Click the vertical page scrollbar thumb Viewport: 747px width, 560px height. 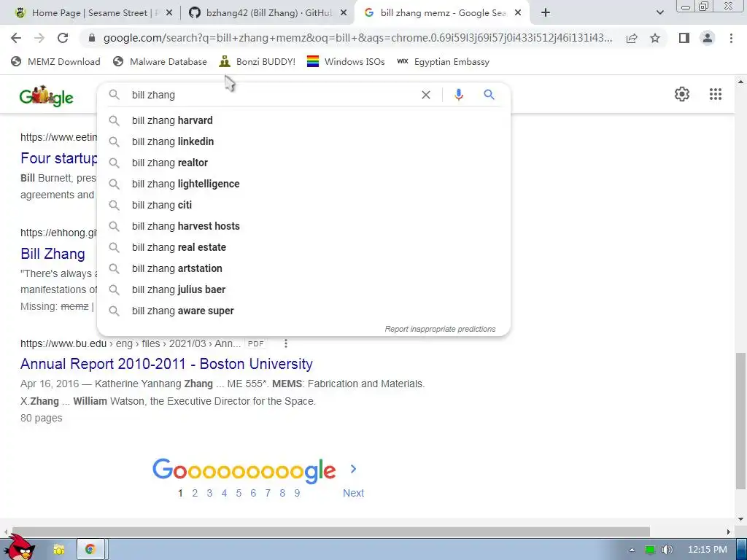(740, 421)
